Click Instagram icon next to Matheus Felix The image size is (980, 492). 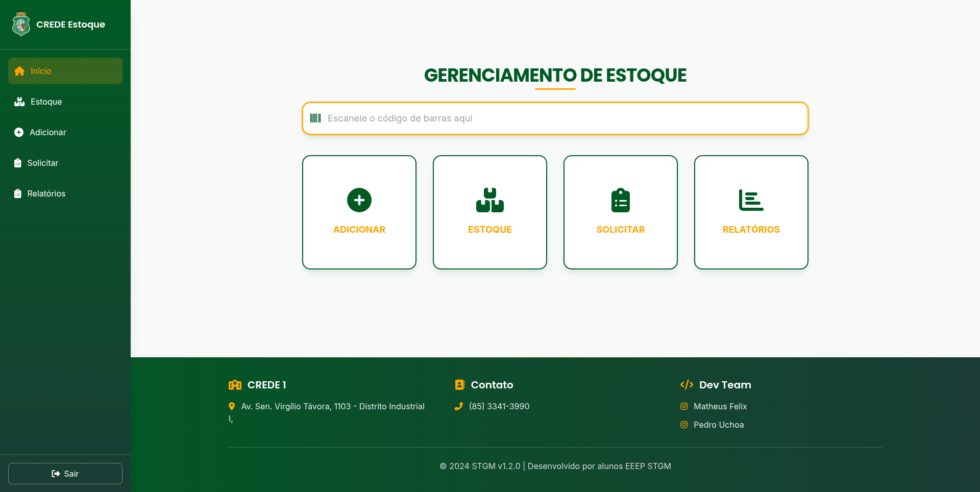pos(684,406)
